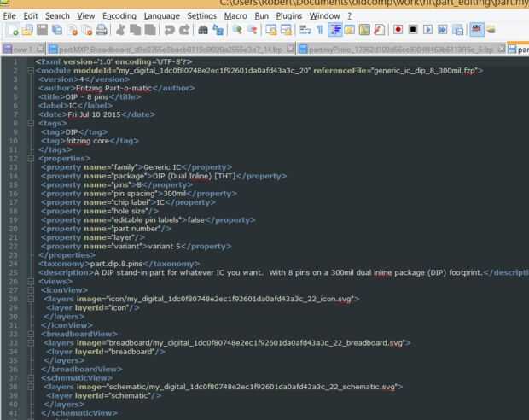Open the Plugins menu
Screen dimensions: 529x420
coord(288,16)
